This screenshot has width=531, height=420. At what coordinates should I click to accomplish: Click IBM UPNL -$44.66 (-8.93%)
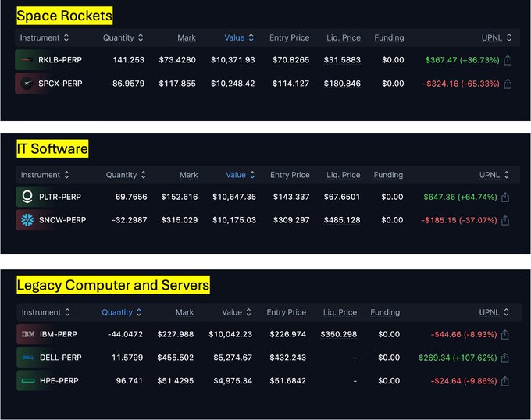(464, 334)
